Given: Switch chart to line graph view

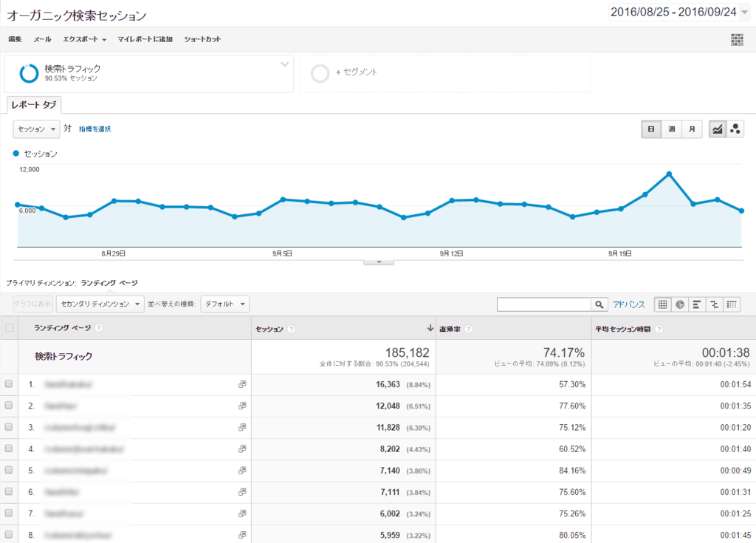Looking at the screenshot, I should pyautogui.click(x=718, y=129).
